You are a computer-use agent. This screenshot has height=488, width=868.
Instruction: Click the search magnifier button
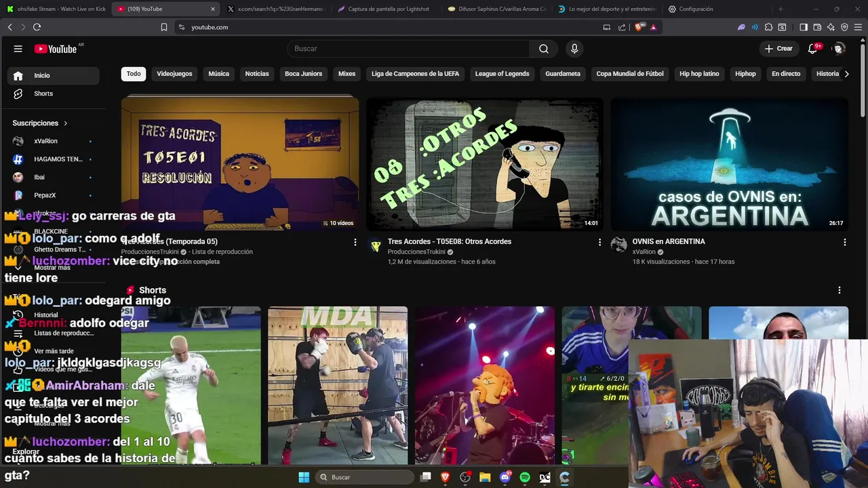coord(544,49)
